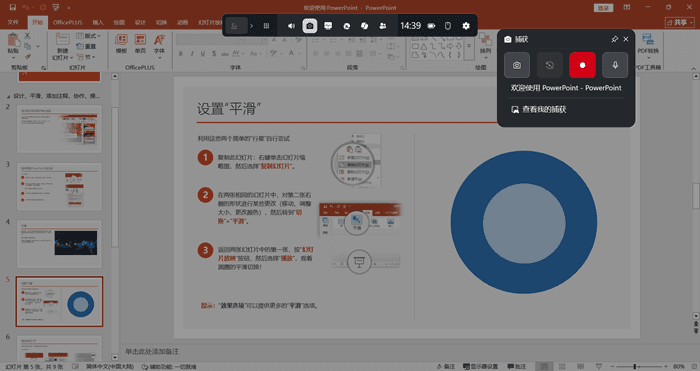This screenshot has width=700, height=371.
Task: Click the record-last-30-seconds button in Capture widget
Action: click(x=550, y=65)
